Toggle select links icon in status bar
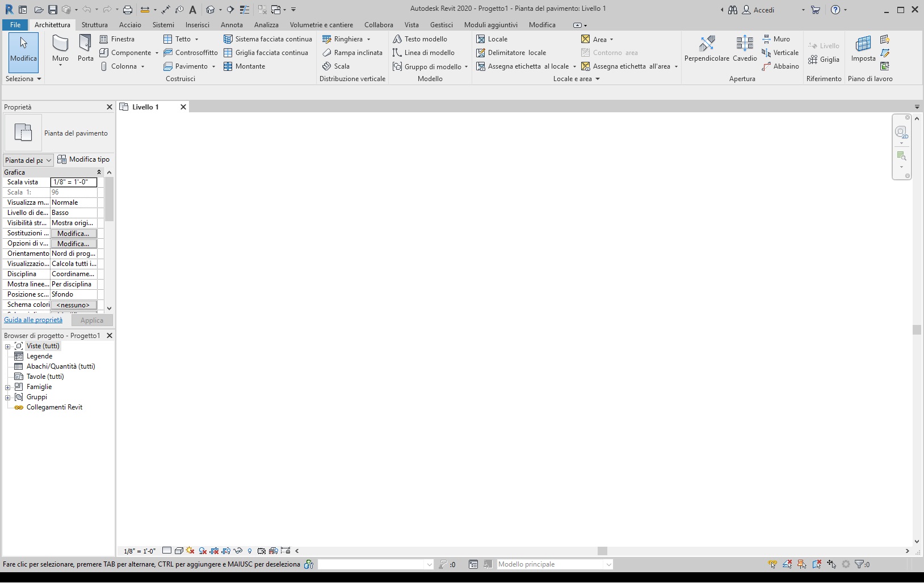The width and height of the screenshot is (924, 583). tap(772, 564)
